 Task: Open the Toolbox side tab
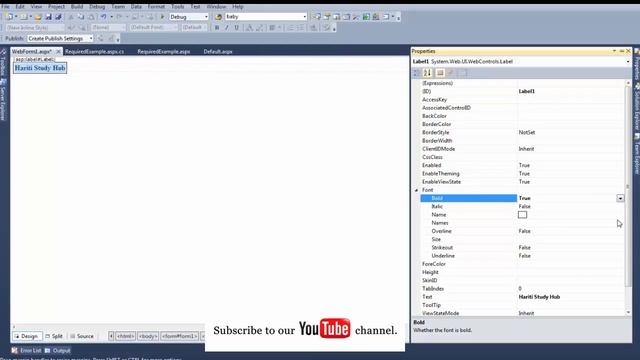pos(3,63)
